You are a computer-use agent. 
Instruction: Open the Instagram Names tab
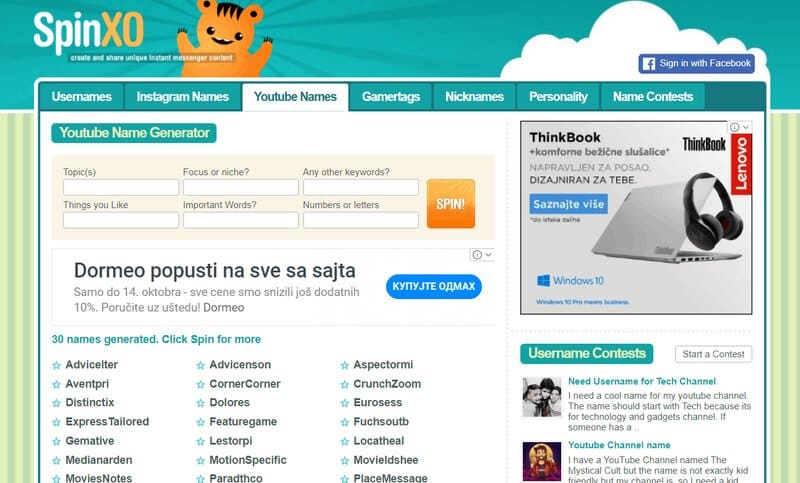pyautogui.click(x=183, y=97)
